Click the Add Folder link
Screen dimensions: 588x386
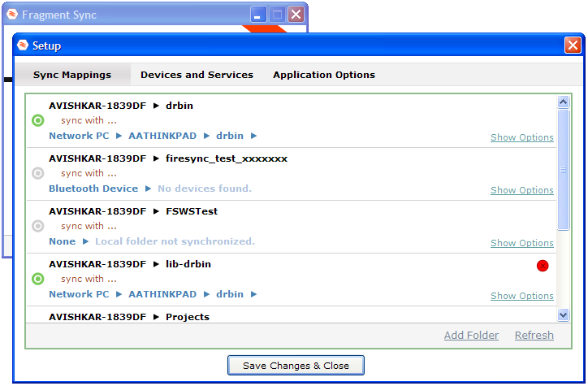tap(471, 335)
